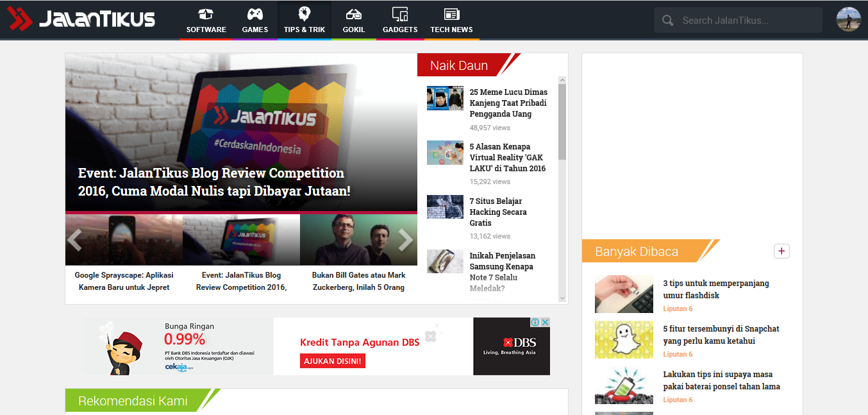Select the TIPS & TRIK menu label
The image size is (868, 415).
[305, 30]
